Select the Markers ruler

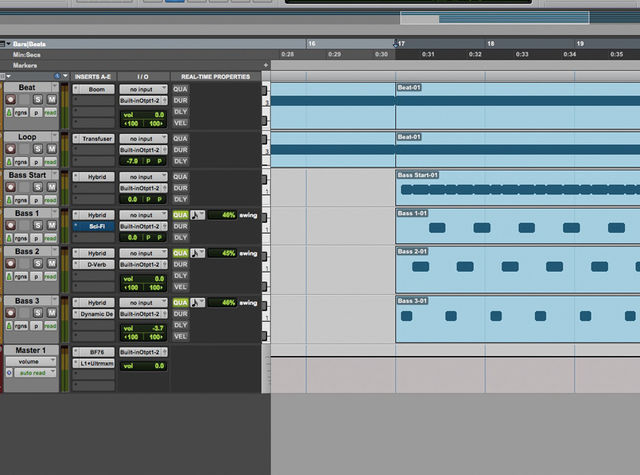[x=25, y=65]
